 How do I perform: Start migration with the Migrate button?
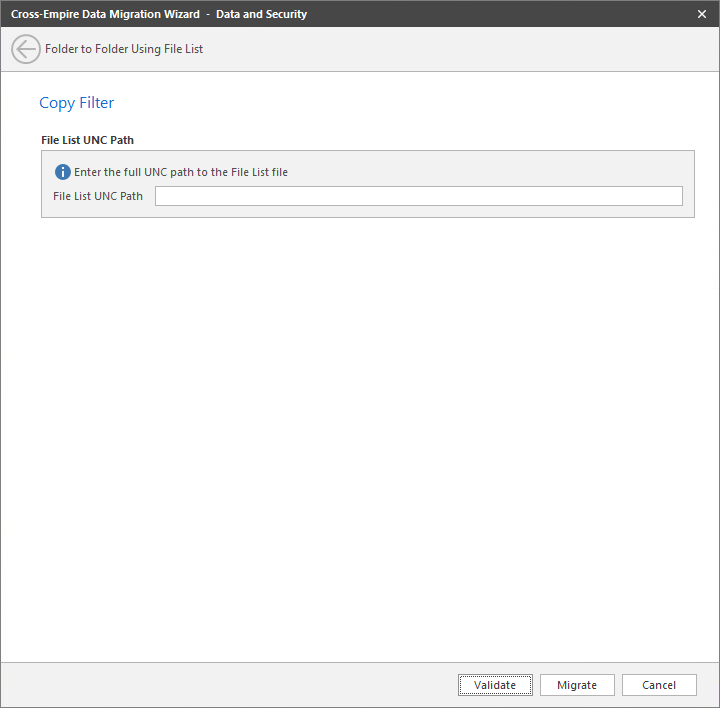click(577, 685)
